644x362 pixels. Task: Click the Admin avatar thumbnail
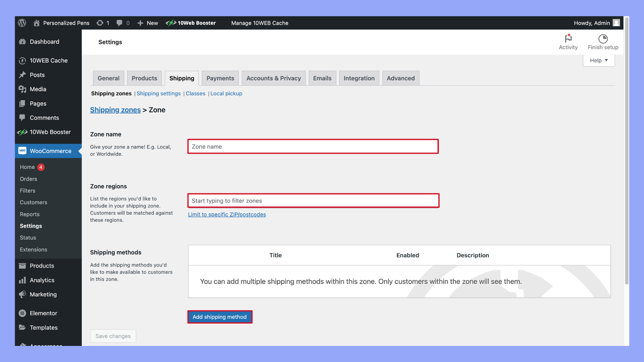coord(616,23)
